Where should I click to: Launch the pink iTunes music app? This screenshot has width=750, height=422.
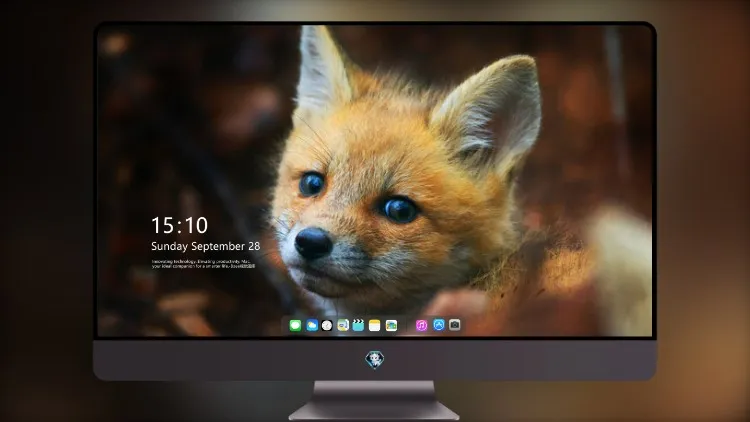tap(421, 325)
